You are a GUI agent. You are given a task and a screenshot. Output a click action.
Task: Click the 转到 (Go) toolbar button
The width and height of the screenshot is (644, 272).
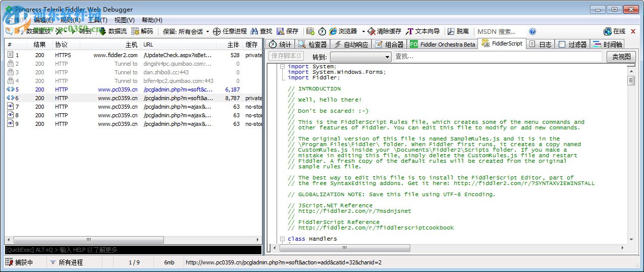[81, 31]
